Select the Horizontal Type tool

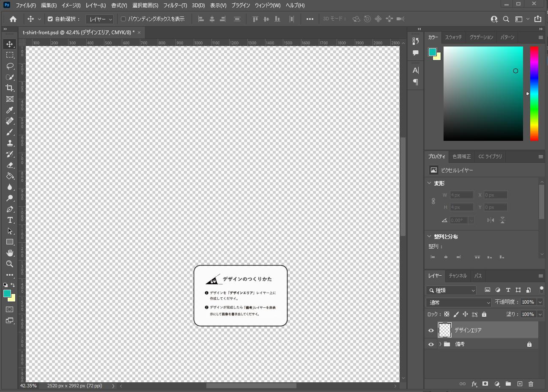[x=10, y=220]
